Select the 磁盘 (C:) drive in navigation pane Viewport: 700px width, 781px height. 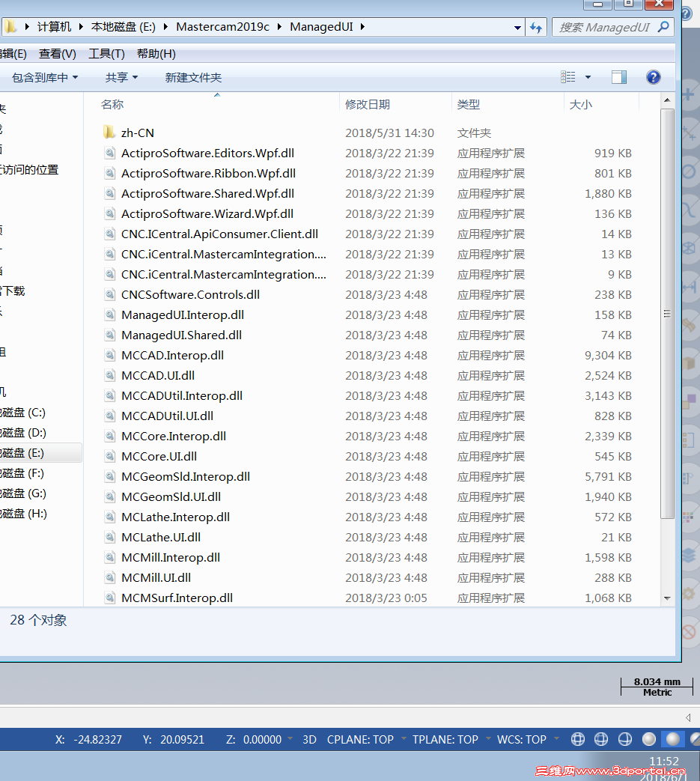tap(23, 413)
